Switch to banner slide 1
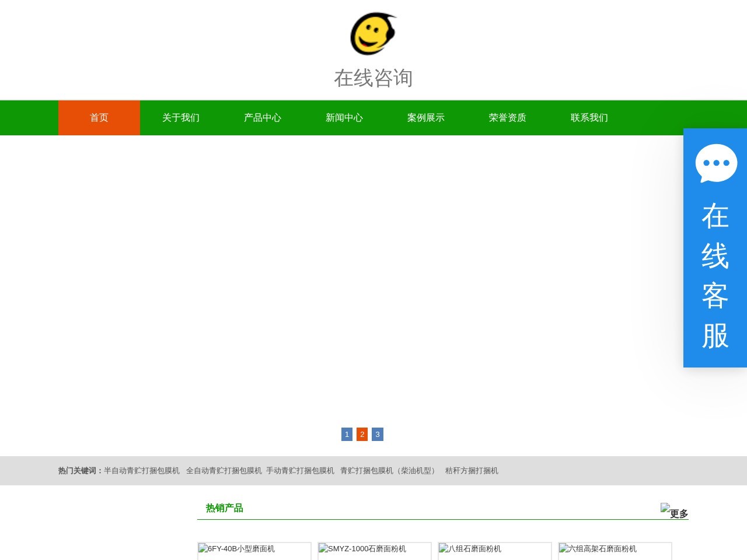The image size is (747, 560). [347, 434]
